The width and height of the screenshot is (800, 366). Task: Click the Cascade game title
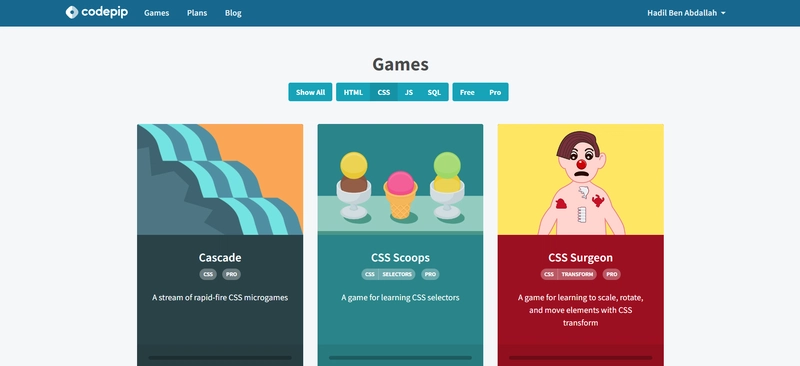tap(220, 257)
